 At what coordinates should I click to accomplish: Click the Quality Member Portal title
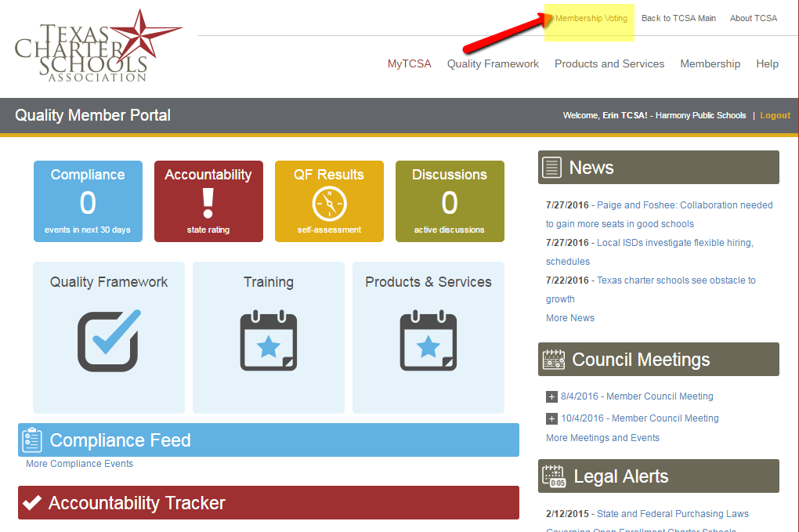point(92,115)
